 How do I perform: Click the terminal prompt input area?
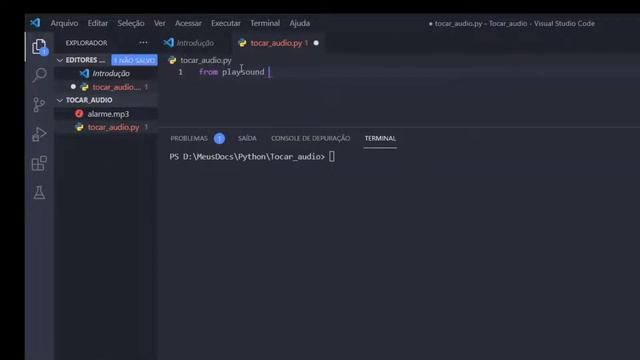click(x=332, y=157)
